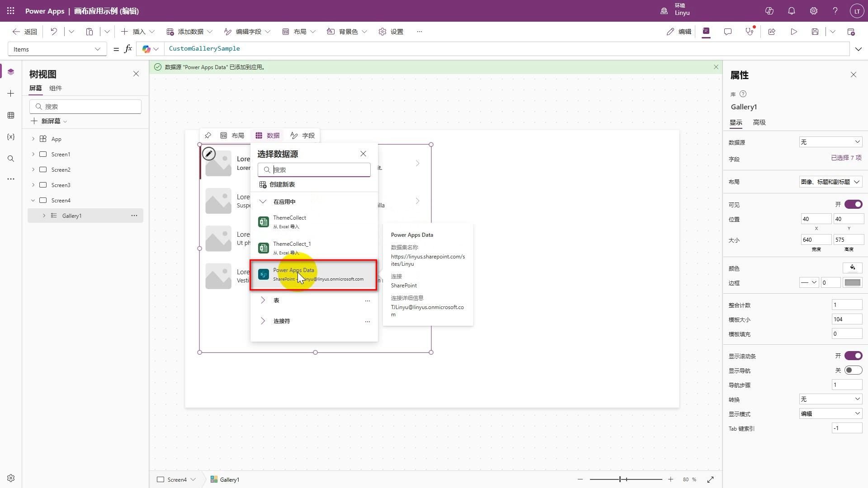Enable the 显示导航 switch
868x488 pixels.
pyautogui.click(x=853, y=371)
